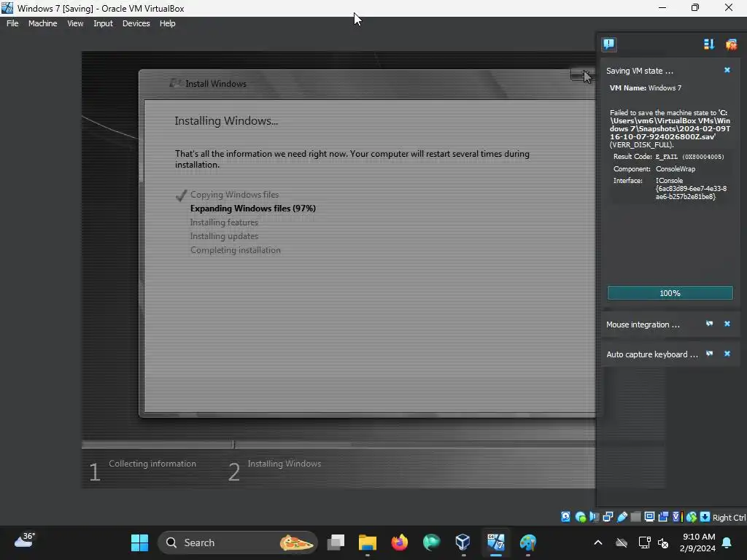747x560 pixels.
Task: Click the Installing updates step in the guest
Action: point(224,236)
